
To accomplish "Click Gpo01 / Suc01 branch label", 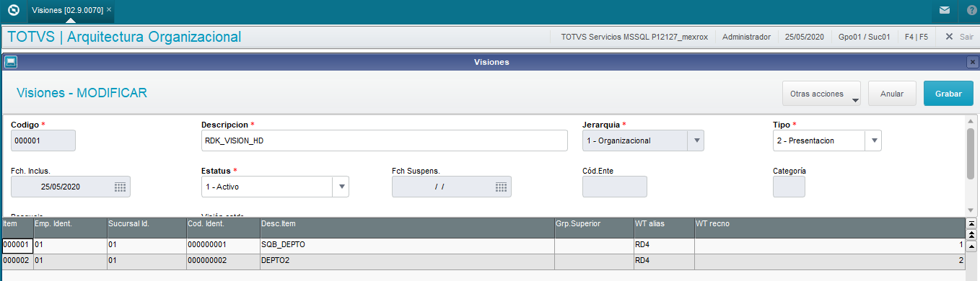I will tap(865, 37).
